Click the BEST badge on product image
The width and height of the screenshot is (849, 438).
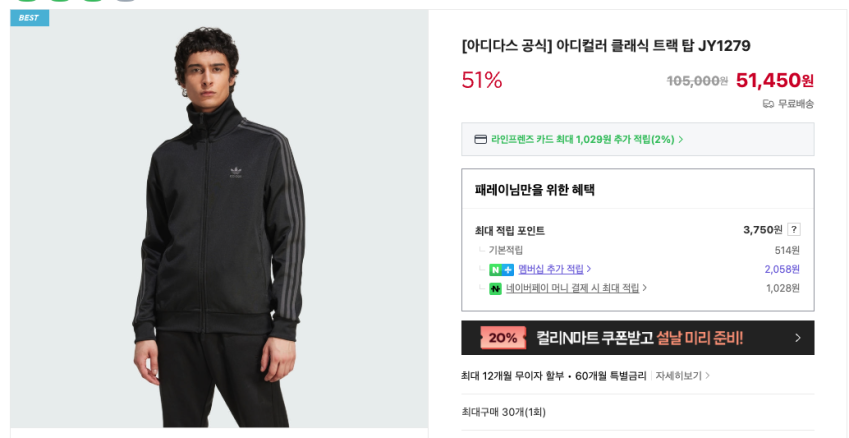[29, 18]
